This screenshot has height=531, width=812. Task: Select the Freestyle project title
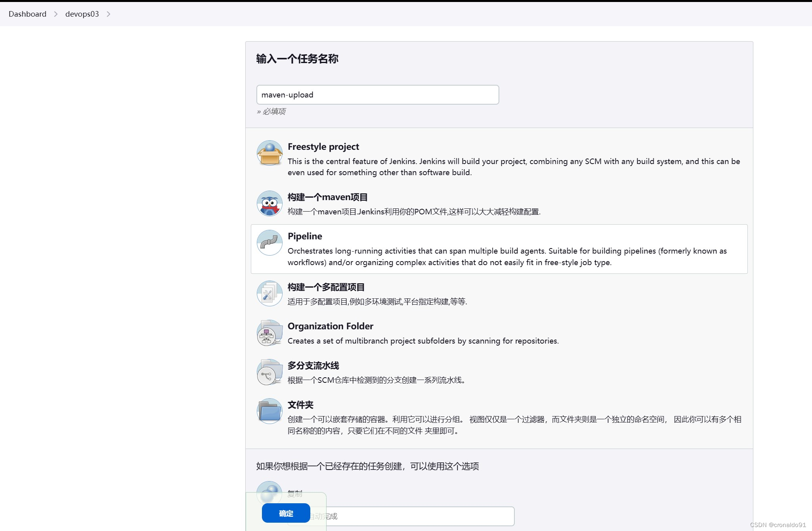click(323, 147)
